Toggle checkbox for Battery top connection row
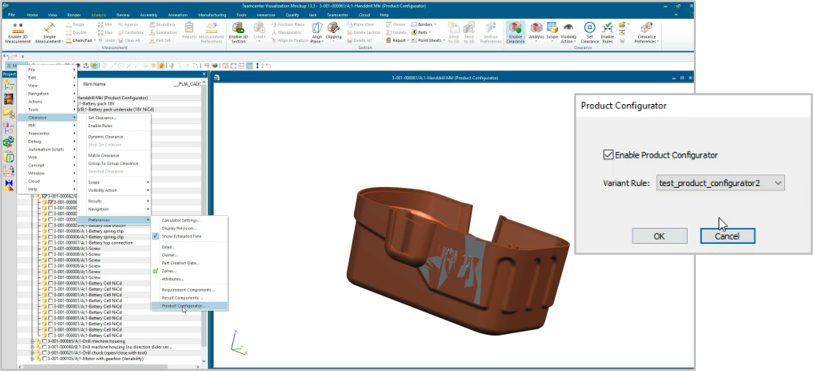Screen dimensions: 813x371 (x=51, y=242)
